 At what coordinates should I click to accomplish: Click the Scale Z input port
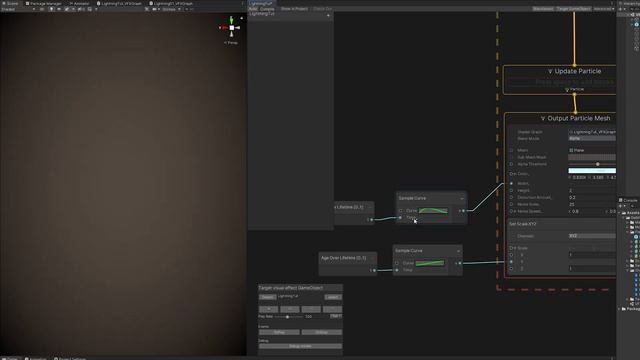(x=511, y=269)
